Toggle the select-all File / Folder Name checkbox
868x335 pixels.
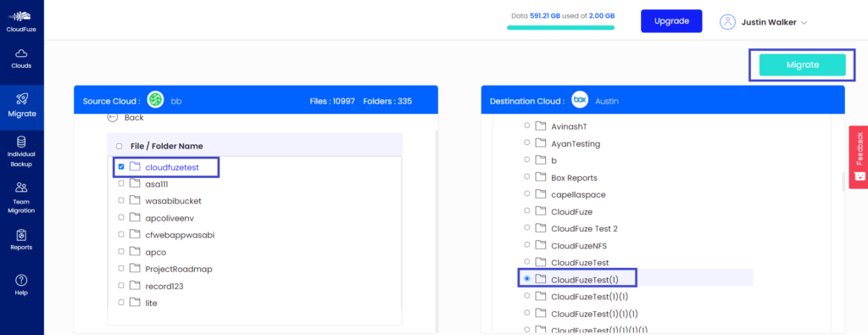[x=119, y=146]
